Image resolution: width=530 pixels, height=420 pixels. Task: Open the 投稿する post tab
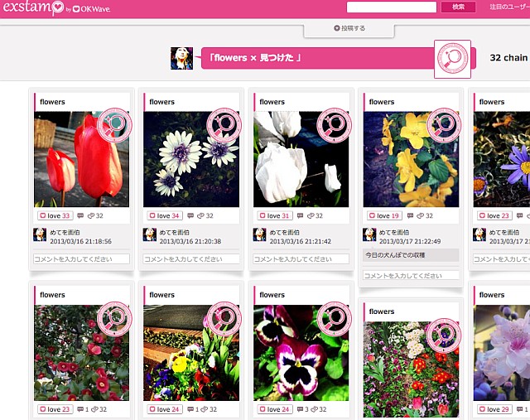tap(349, 28)
